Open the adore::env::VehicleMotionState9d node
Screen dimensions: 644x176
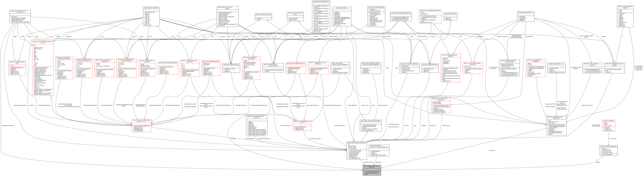(625, 17)
